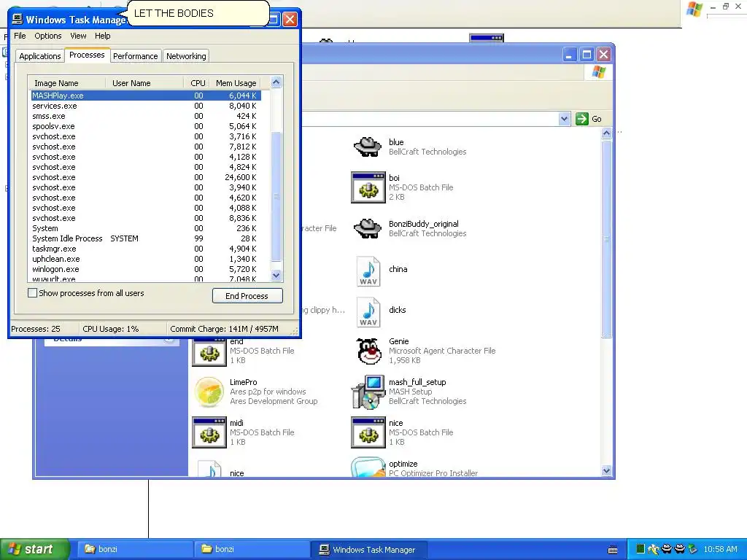The image size is (747, 560).
Task: Select the Processes tab
Action: (87, 55)
